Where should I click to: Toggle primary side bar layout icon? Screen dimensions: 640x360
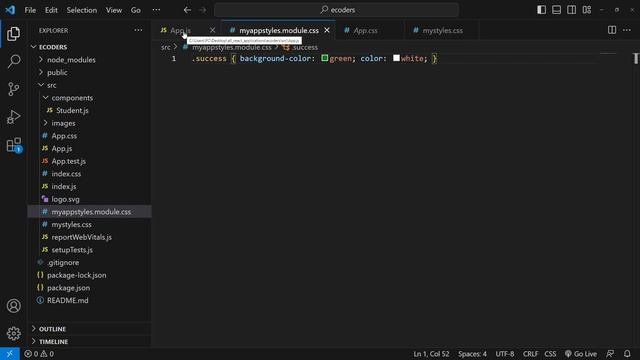[x=541, y=10]
